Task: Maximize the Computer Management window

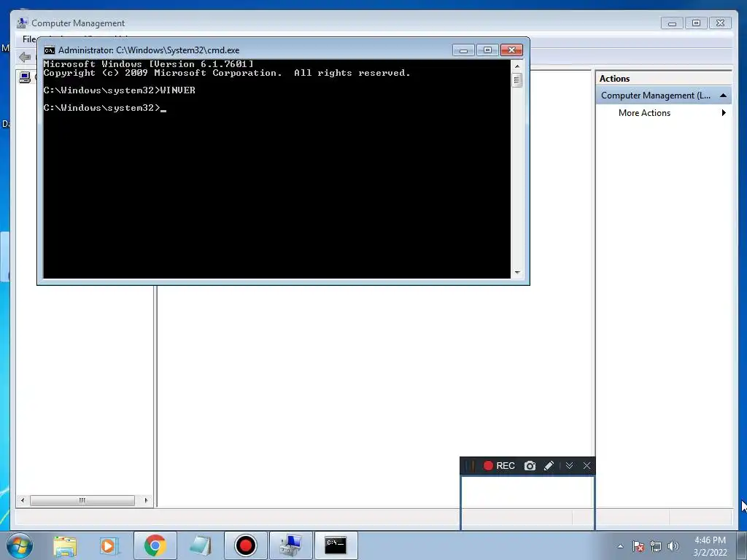Action: coord(696,23)
